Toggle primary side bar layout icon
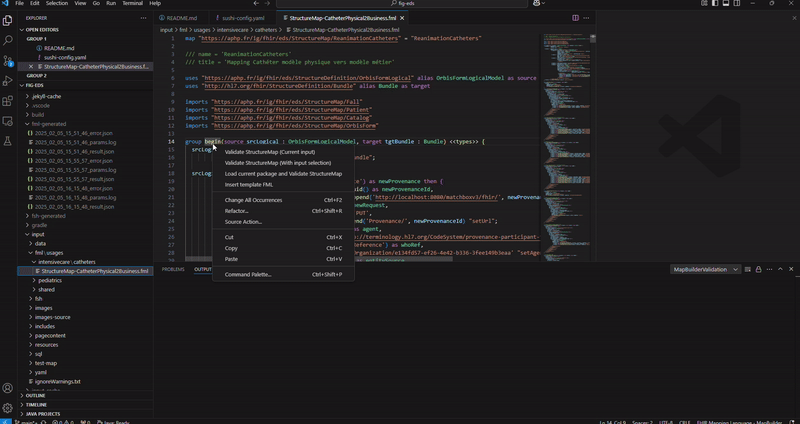The width and height of the screenshot is (800, 424). point(715,3)
